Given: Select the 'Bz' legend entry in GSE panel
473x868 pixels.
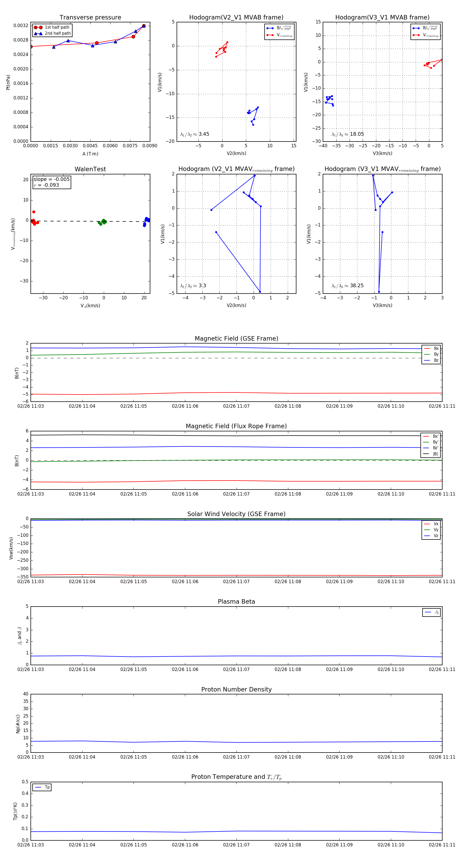Looking at the screenshot, I should pyautogui.click(x=431, y=360).
